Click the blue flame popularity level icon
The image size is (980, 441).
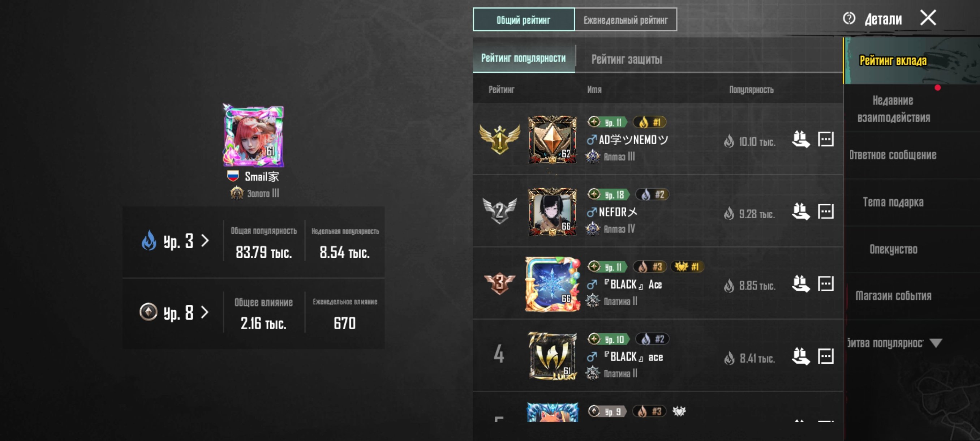tap(149, 240)
